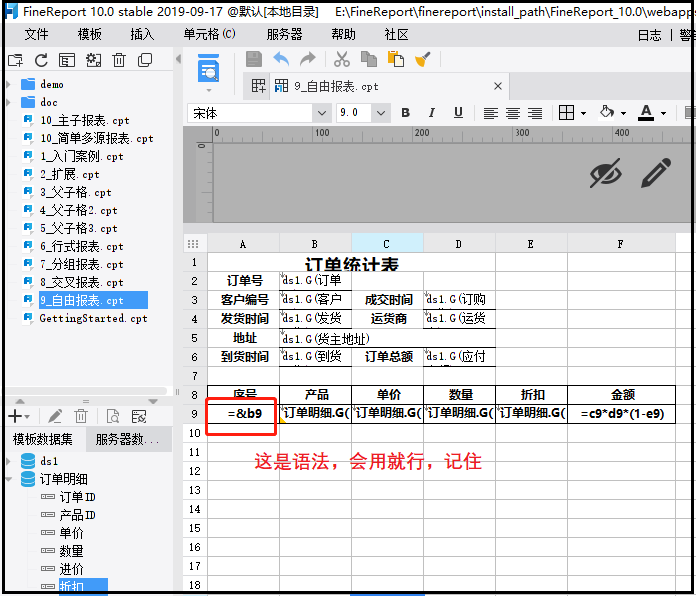Align cell text to the left
The image size is (696, 596).
(x=490, y=113)
